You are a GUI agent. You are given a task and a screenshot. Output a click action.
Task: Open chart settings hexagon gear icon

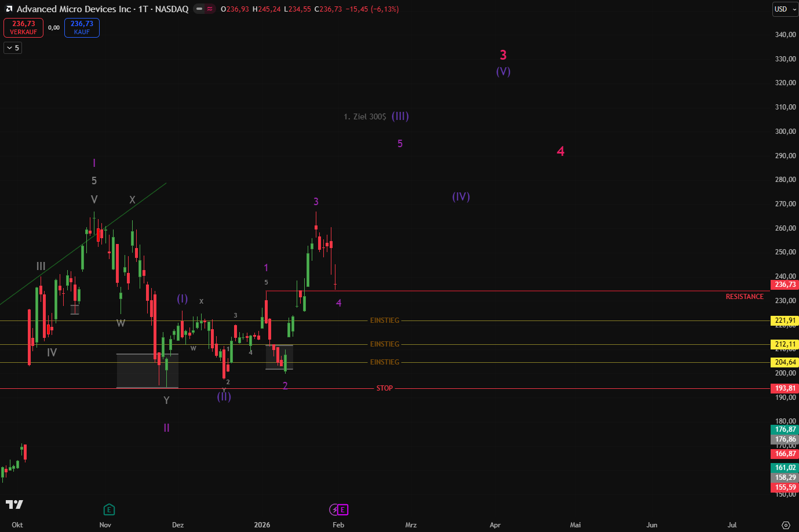[x=786, y=525]
